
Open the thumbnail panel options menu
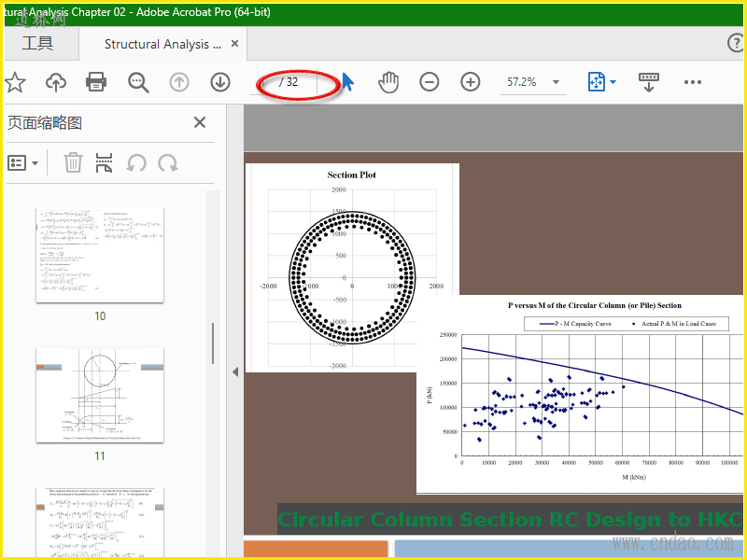pos(23,162)
